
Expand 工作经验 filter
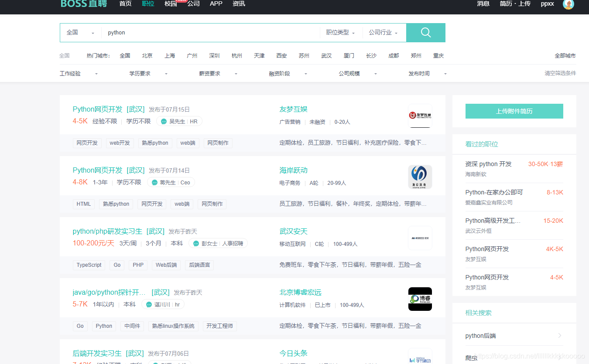click(79, 74)
